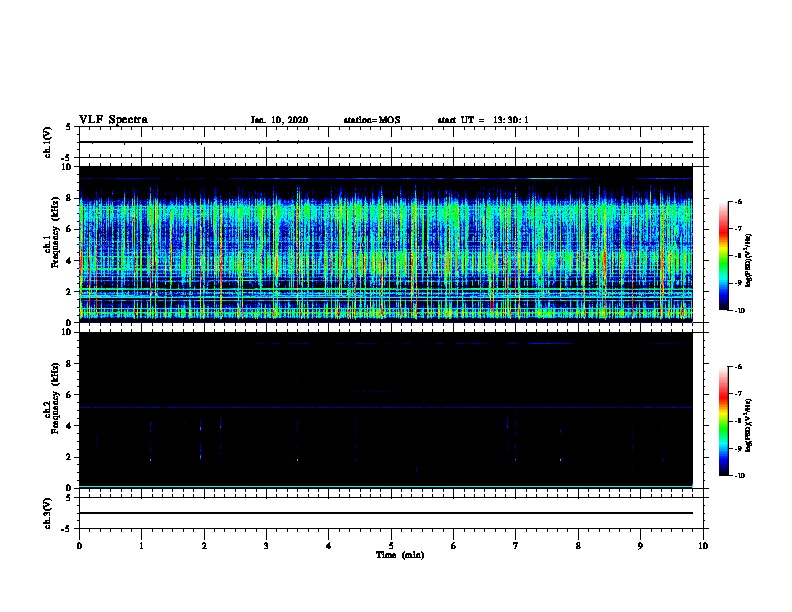This screenshot has width=792, height=612.
Task: Click time axis tick label "1"
Action: [141, 546]
